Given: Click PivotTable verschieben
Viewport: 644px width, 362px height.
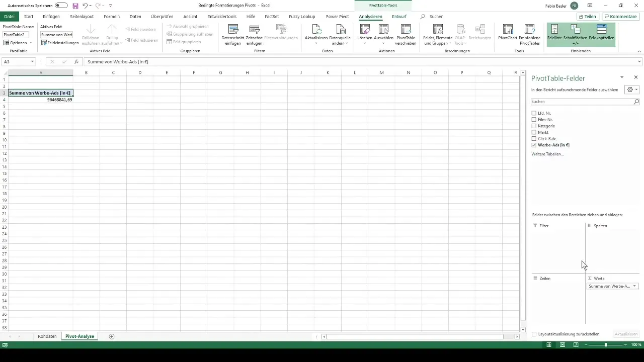Looking at the screenshot, I should pyautogui.click(x=406, y=35).
